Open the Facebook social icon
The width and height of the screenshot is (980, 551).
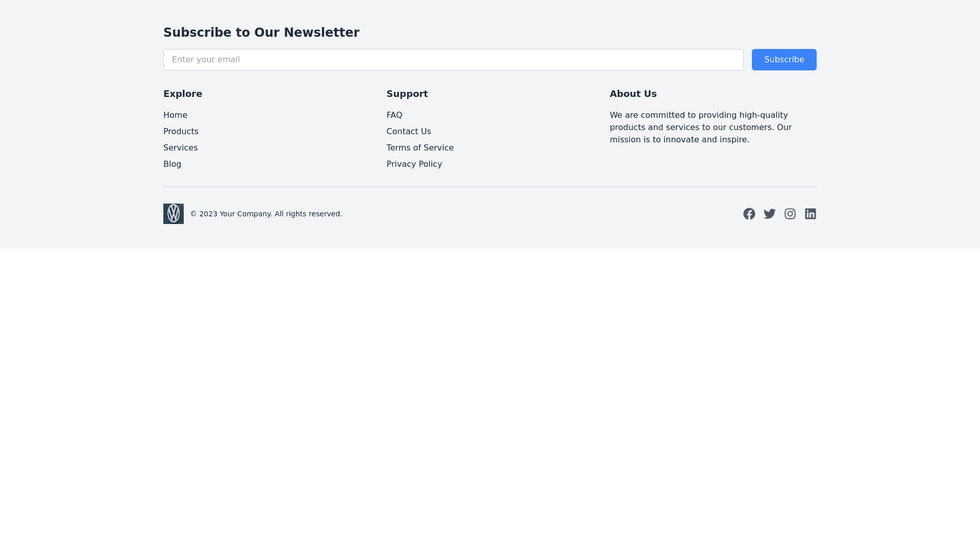click(x=749, y=214)
